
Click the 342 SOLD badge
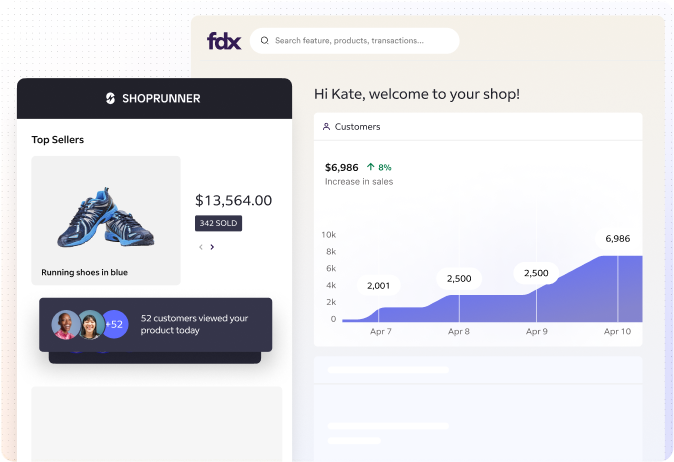[x=218, y=223]
